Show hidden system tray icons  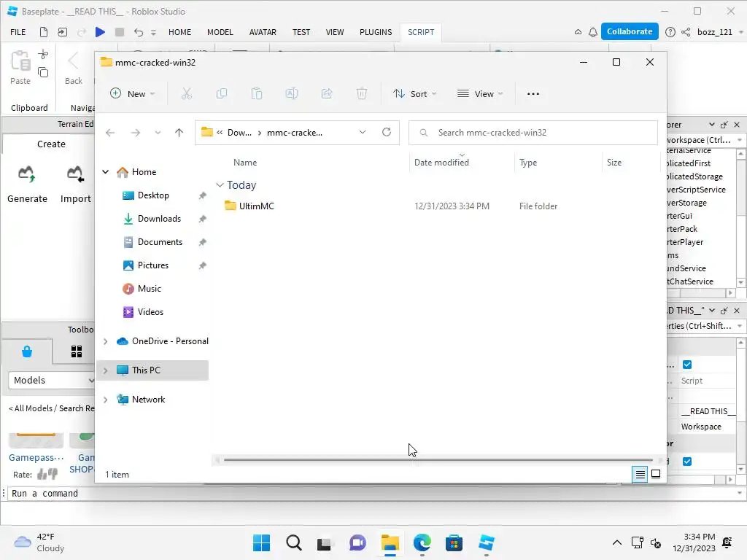[x=616, y=542]
